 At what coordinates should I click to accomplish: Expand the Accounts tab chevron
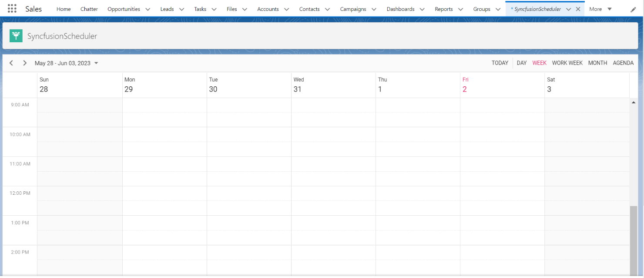click(286, 9)
